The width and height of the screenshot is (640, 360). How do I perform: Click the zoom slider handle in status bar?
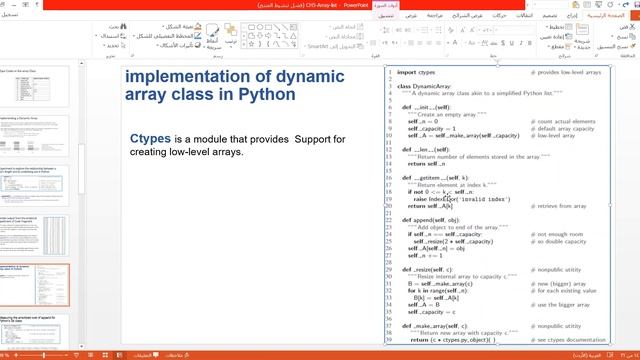tap(44, 356)
